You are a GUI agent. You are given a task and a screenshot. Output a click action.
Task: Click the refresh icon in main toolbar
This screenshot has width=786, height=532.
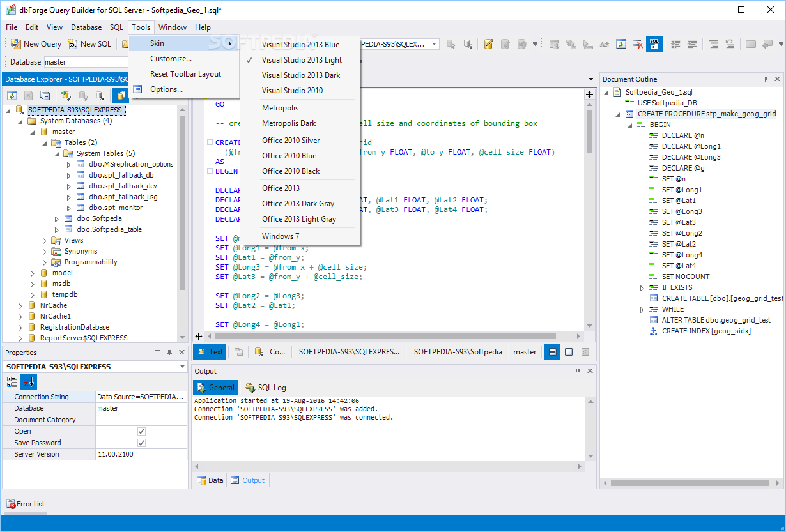[621, 44]
